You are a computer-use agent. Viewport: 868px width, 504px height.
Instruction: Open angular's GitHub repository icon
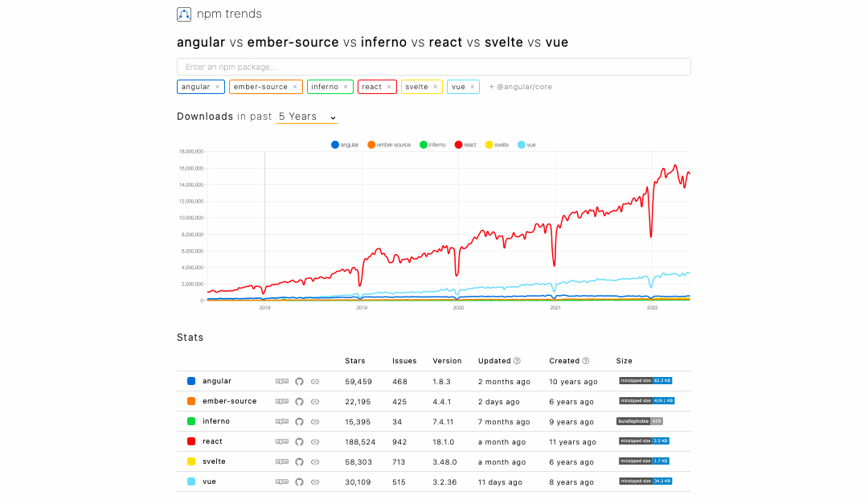point(299,381)
